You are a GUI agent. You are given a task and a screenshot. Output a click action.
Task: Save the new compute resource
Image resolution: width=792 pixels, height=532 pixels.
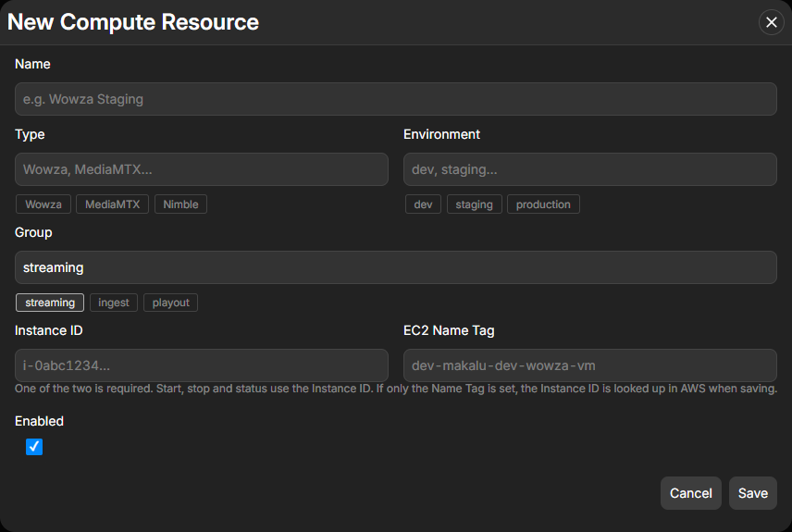click(x=752, y=493)
